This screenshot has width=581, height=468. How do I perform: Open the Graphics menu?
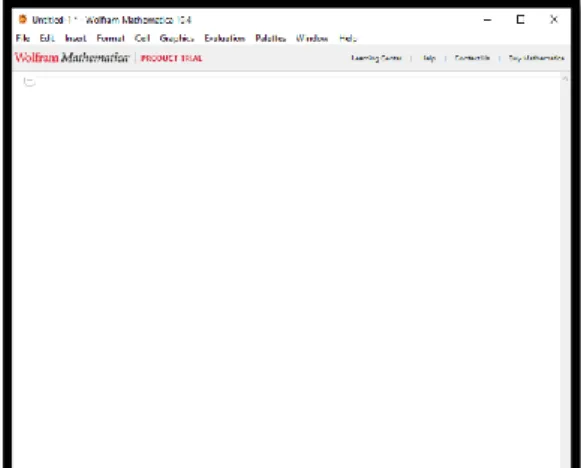point(177,38)
